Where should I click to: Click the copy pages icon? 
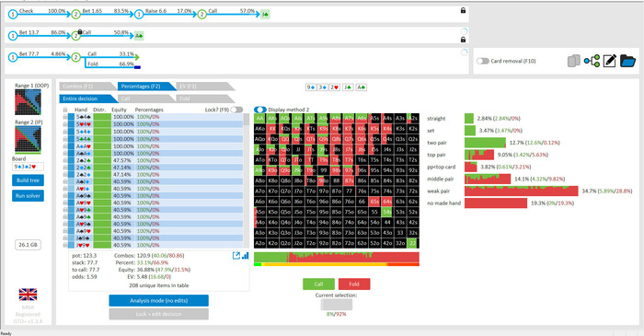point(573,61)
